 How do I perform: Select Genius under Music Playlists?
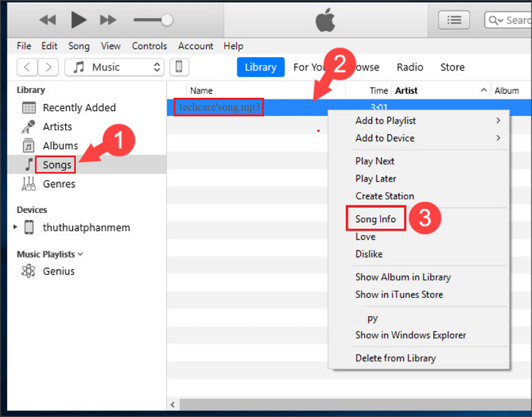(x=59, y=271)
